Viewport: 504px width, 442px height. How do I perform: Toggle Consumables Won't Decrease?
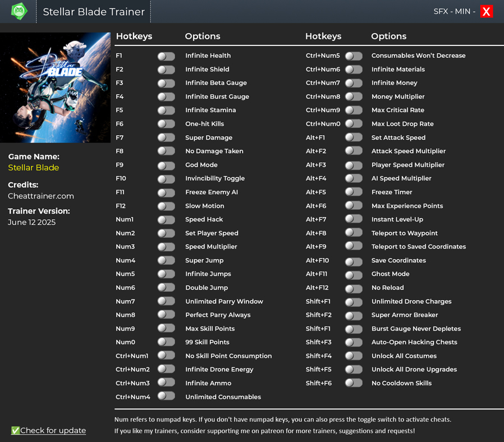click(354, 56)
